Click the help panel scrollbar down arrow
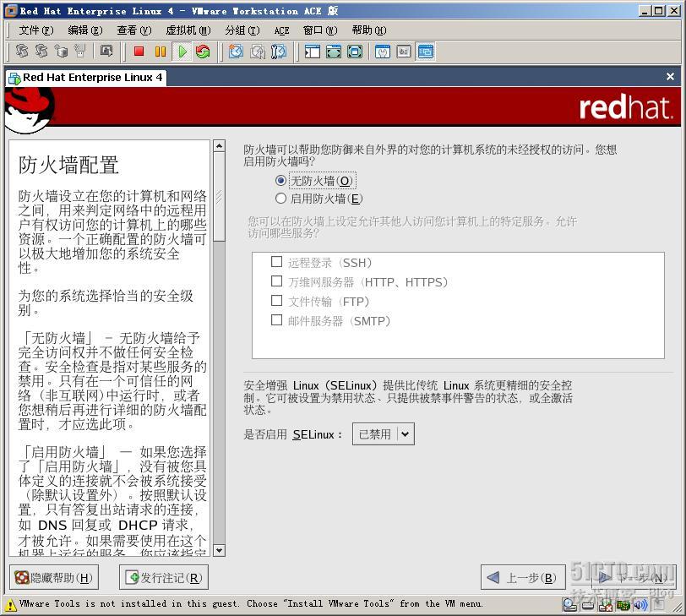This screenshot has width=686, height=616. coord(219,550)
